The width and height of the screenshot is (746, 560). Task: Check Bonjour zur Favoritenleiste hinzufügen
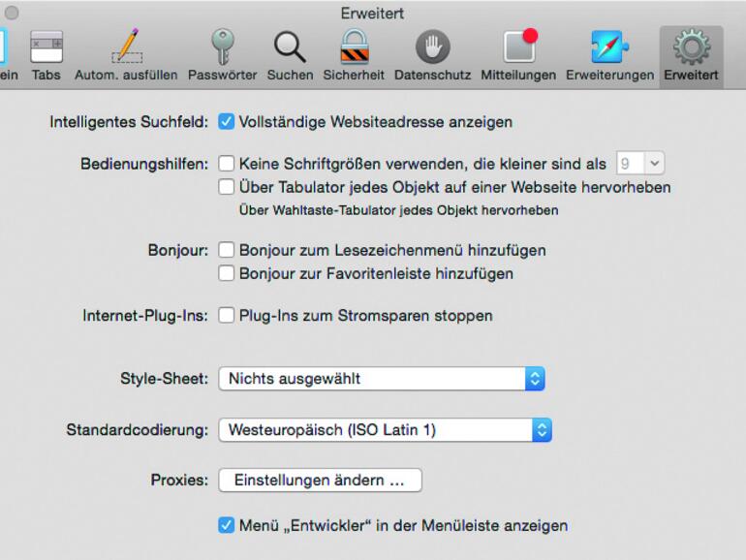pyautogui.click(x=226, y=273)
